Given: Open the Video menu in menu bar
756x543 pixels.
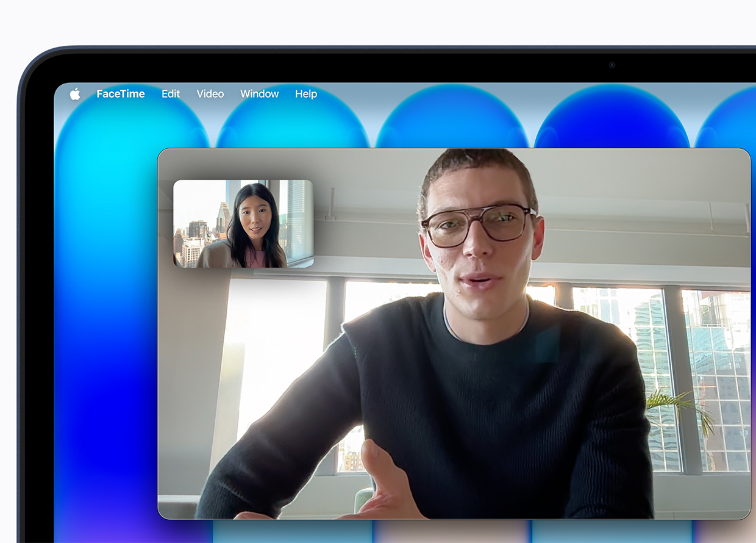Looking at the screenshot, I should [x=210, y=94].
